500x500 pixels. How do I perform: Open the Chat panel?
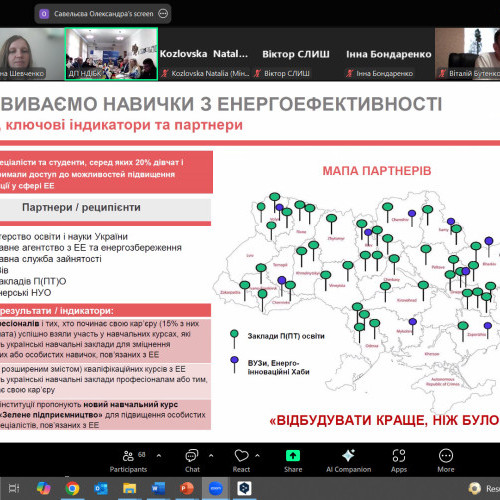point(192,461)
